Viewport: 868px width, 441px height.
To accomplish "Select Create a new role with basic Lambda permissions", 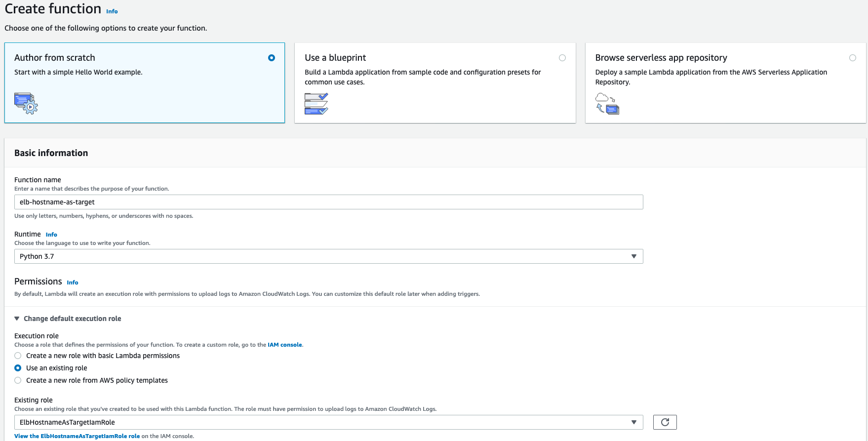I will [18, 356].
